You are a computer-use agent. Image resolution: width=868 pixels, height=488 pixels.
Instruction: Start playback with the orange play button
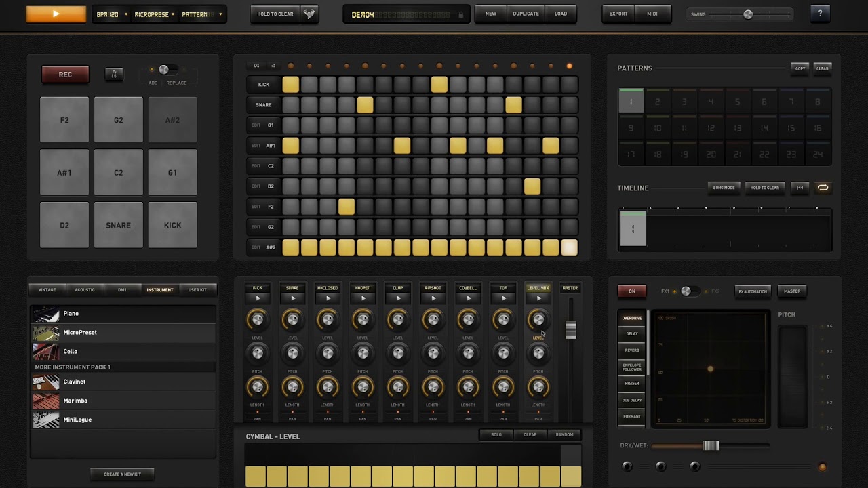[x=56, y=14]
